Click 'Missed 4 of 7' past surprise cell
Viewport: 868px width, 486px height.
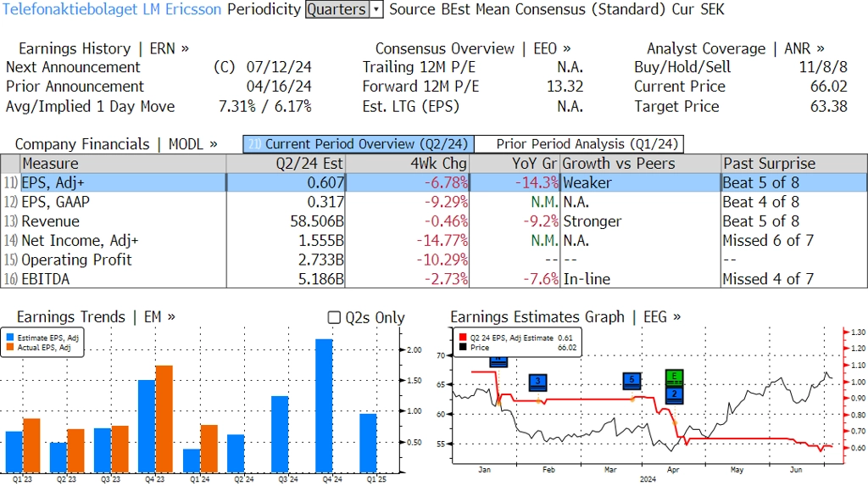coord(768,279)
